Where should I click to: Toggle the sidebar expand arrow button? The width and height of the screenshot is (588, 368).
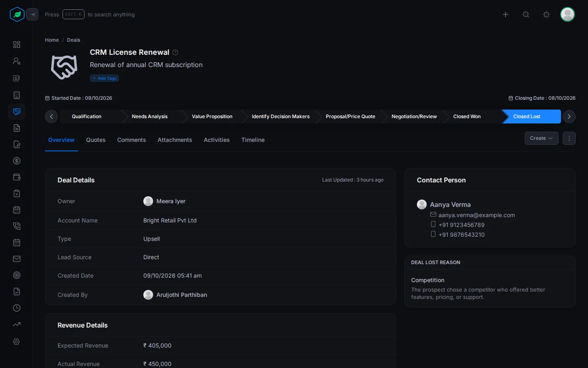pyautogui.click(x=32, y=14)
